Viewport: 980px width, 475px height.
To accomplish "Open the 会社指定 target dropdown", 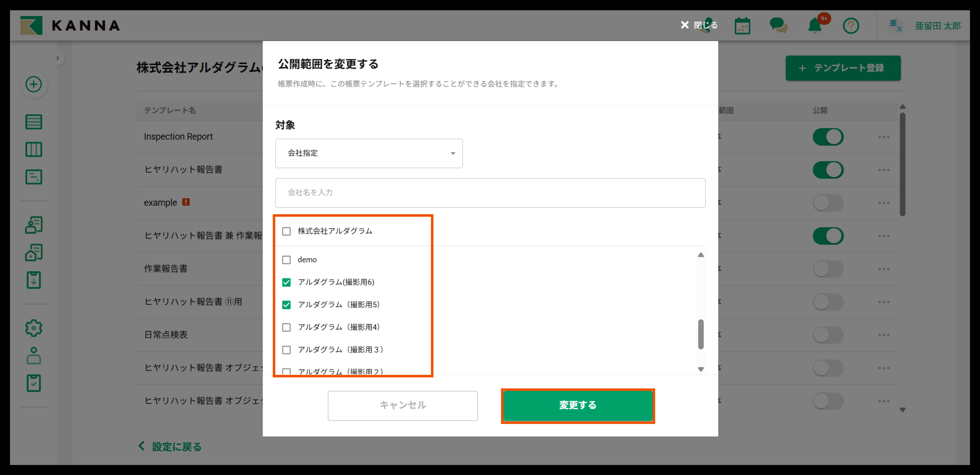I will click(x=369, y=153).
